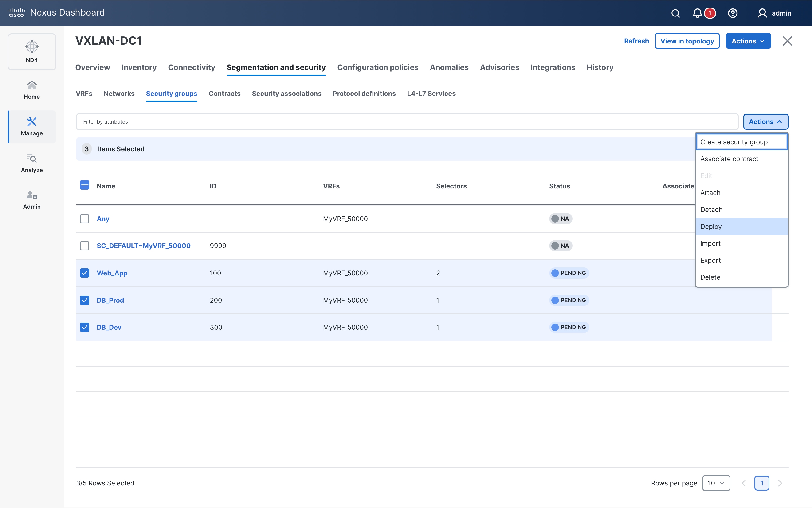Switch to the Connectivity tab
The height and width of the screenshot is (508, 812).
[192, 67]
